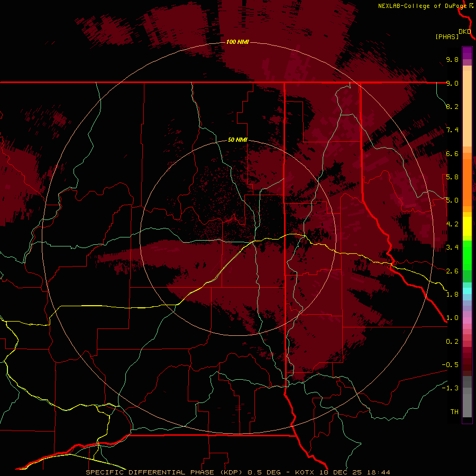
Task: Click the 5.8 value on the scale
Action: pos(452,177)
